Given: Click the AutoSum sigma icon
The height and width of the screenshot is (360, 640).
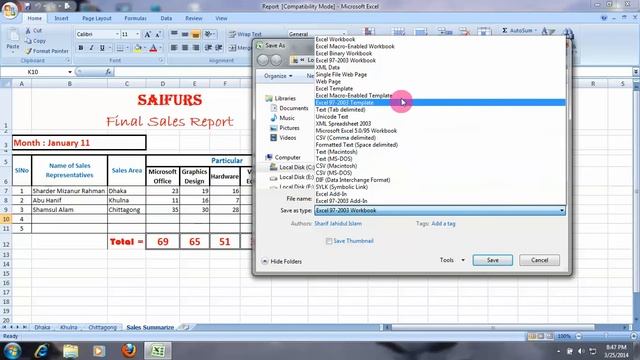Looking at the screenshot, I should click(504, 31).
